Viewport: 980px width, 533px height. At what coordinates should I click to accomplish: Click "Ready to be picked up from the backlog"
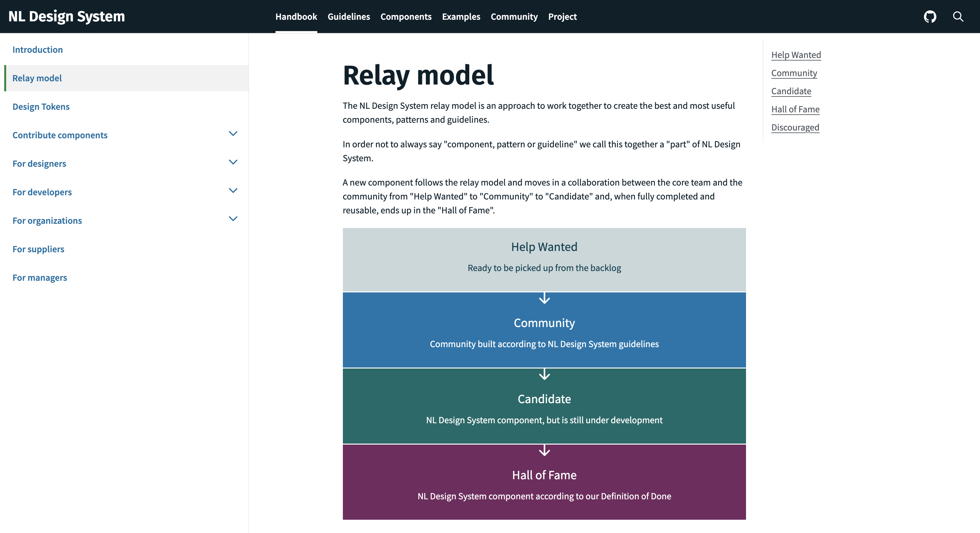tap(544, 268)
